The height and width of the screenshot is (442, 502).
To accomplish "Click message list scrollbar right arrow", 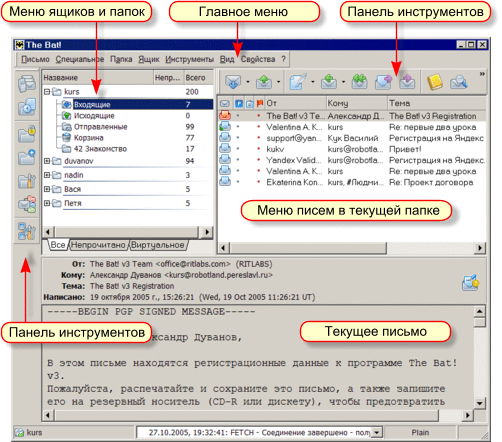I will (480, 248).
